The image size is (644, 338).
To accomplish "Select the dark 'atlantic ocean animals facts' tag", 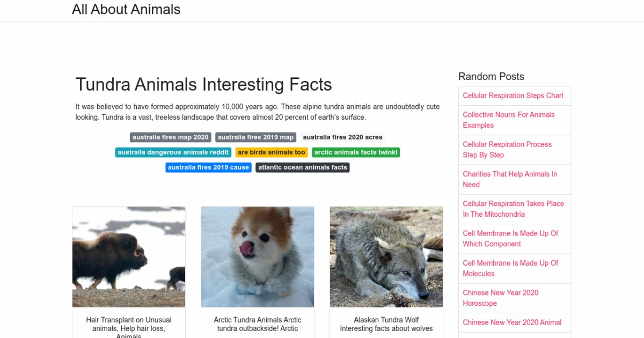I will [x=303, y=167].
